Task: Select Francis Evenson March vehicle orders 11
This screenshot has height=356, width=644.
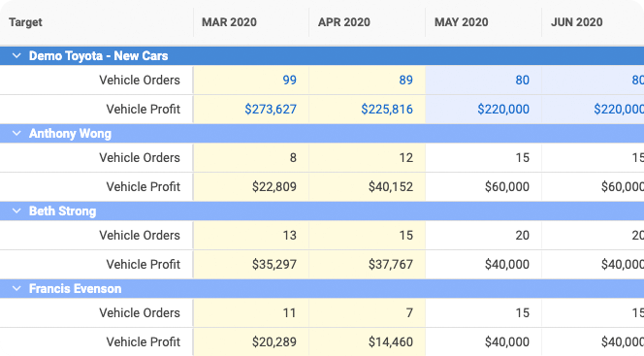Action: pos(251,313)
